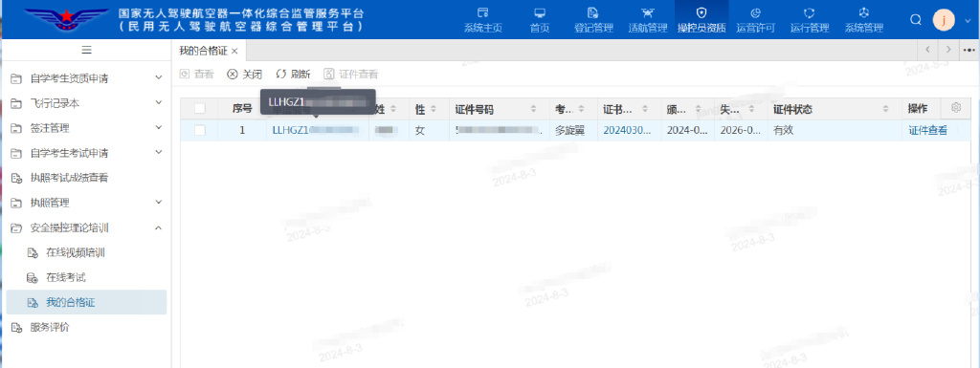The height and width of the screenshot is (368, 980).
Task: Sort by 证件状态 column arrows
Action: coord(885,109)
